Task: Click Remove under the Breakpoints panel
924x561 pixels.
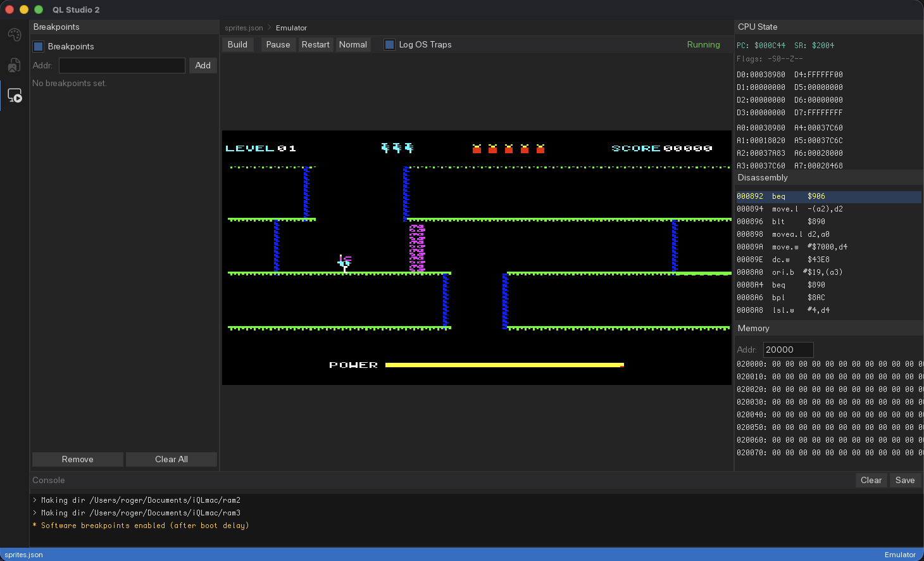Action: pos(77,459)
